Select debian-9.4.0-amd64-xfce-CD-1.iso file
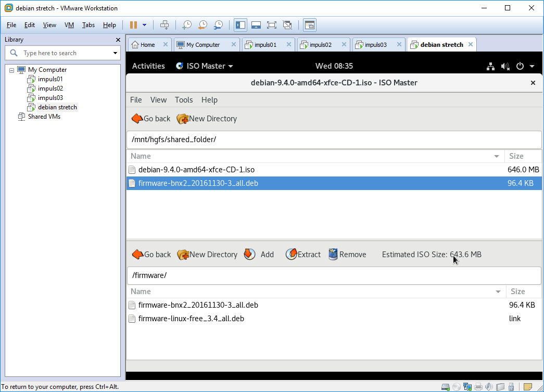Screen dimensions: 544x392 pos(334,170)
